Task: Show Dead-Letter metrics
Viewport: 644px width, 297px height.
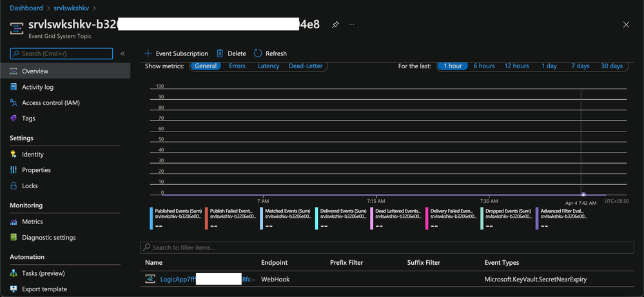Action: click(x=306, y=66)
